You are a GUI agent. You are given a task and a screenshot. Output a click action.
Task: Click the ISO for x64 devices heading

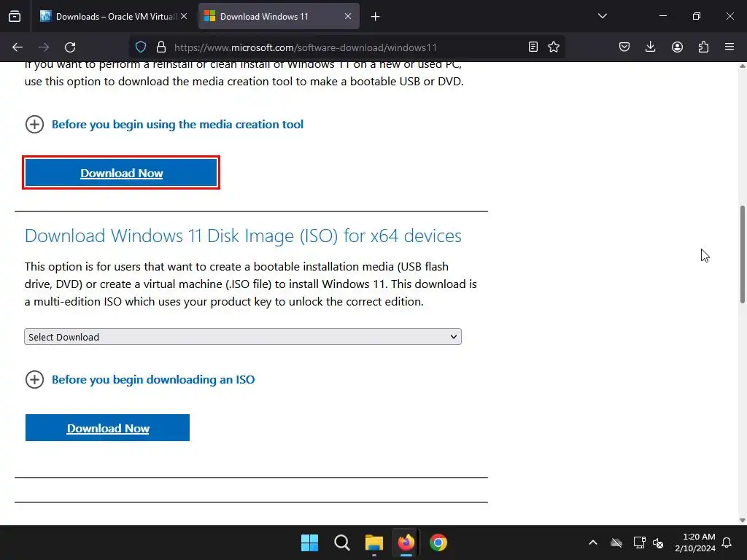pos(243,236)
